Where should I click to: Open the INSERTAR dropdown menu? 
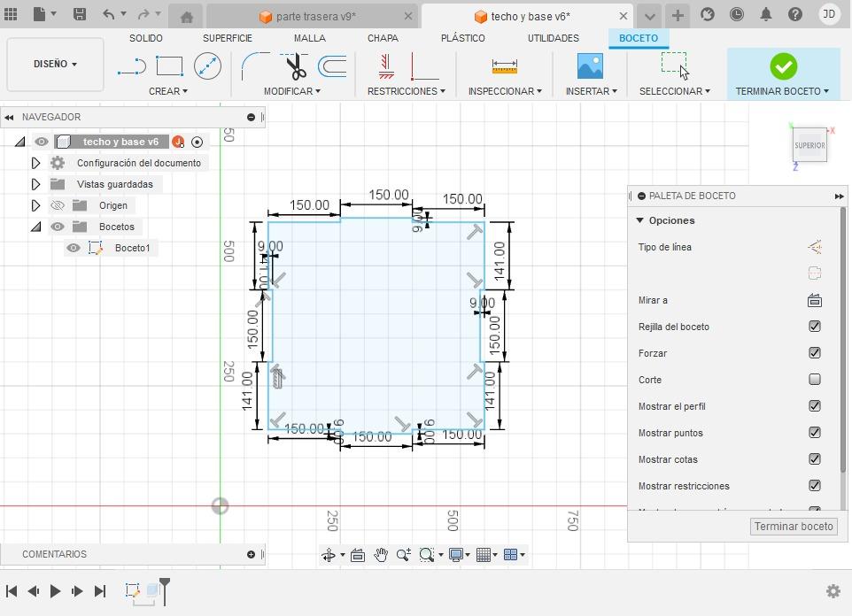592,91
